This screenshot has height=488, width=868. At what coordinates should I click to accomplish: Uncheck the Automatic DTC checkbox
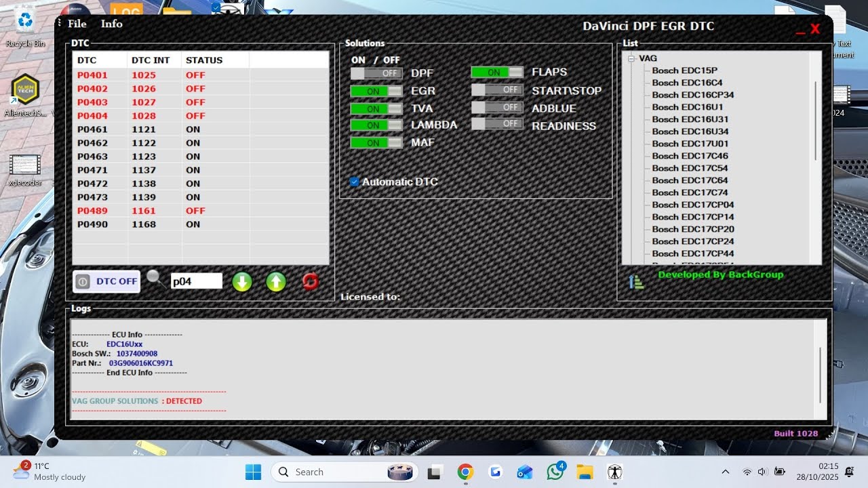click(354, 182)
